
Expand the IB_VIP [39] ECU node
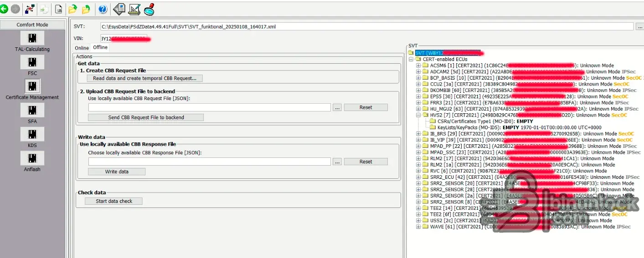click(418, 140)
